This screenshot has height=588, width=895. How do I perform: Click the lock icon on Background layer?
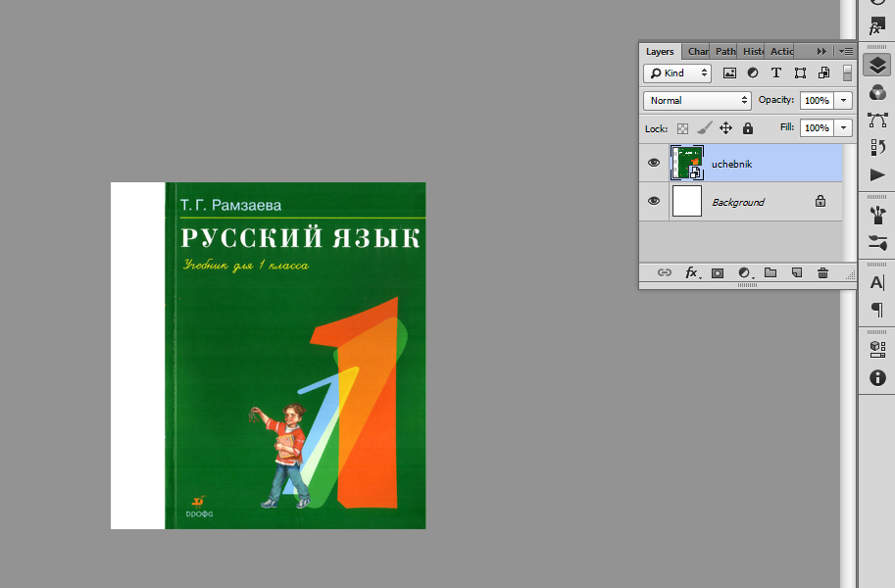[x=820, y=201]
